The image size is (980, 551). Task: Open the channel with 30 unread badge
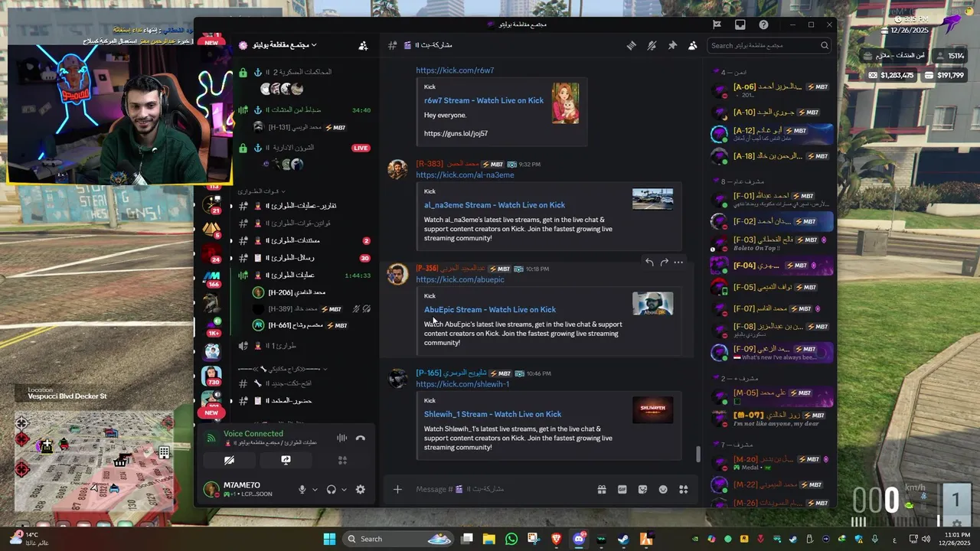(305, 258)
